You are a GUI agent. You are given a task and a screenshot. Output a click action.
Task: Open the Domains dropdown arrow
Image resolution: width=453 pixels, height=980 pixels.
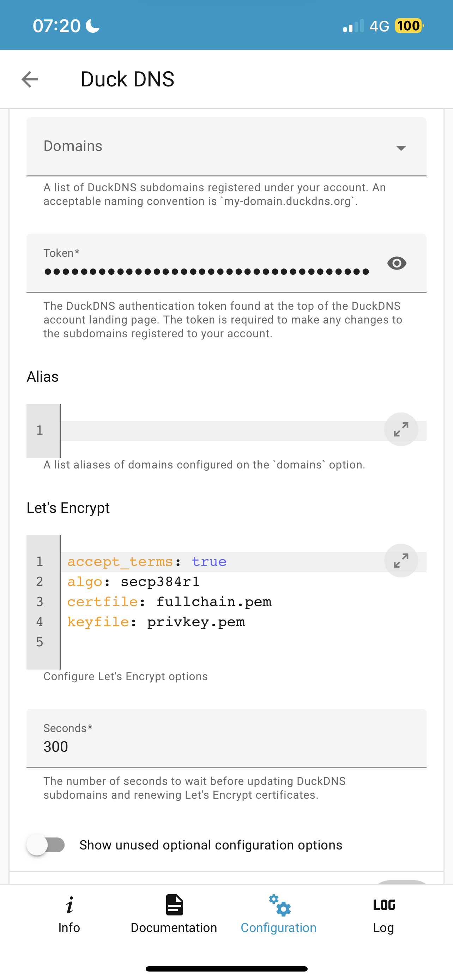click(401, 147)
